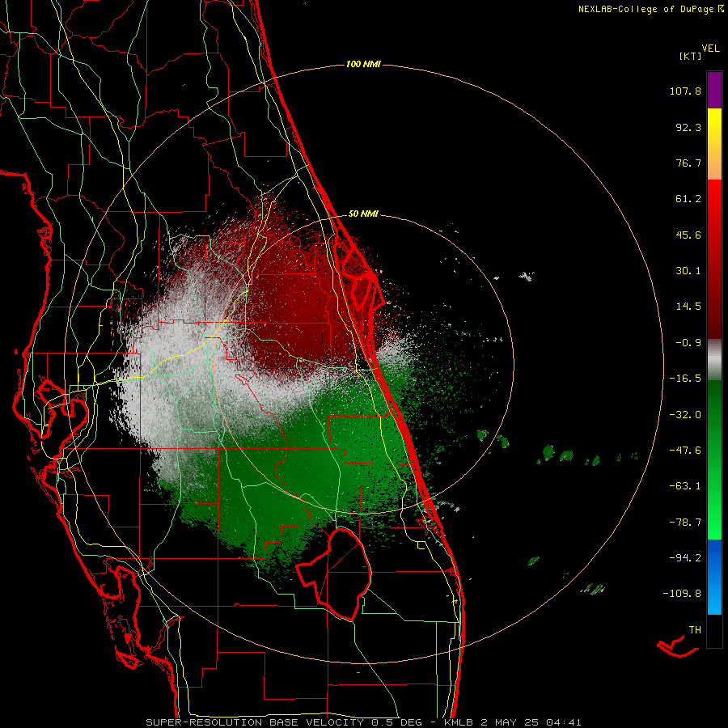This screenshot has height=728, width=728.
Task: Click the 45.6 legend value
Action: tap(688, 235)
